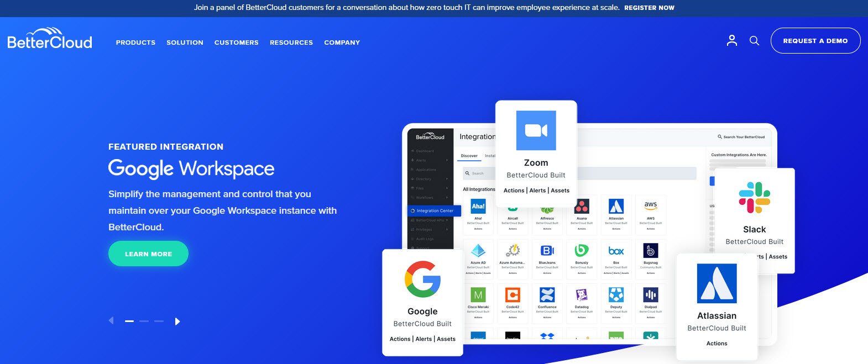Select the Azure AD integration icon
The height and width of the screenshot is (364, 868).
tap(478, 250)
